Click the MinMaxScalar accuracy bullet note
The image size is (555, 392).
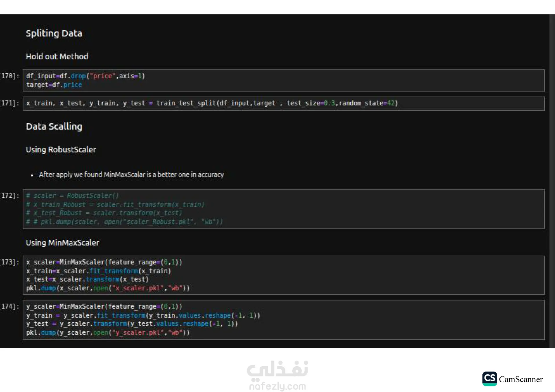coord(131,175)
